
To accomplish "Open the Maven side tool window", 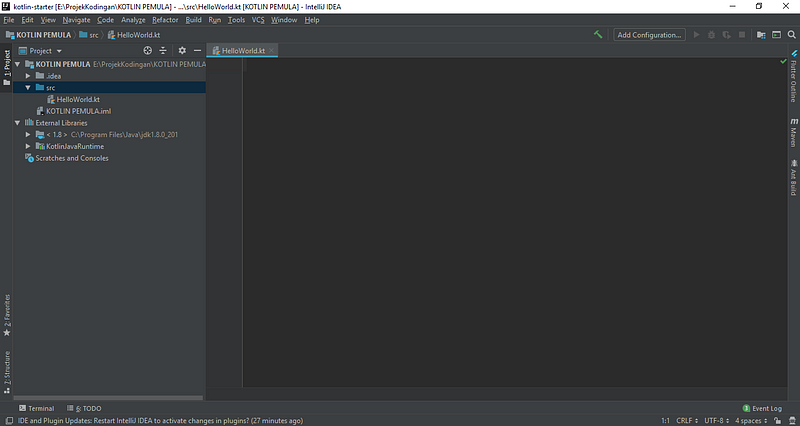I will pyautogui.click(x=793, y=133).
